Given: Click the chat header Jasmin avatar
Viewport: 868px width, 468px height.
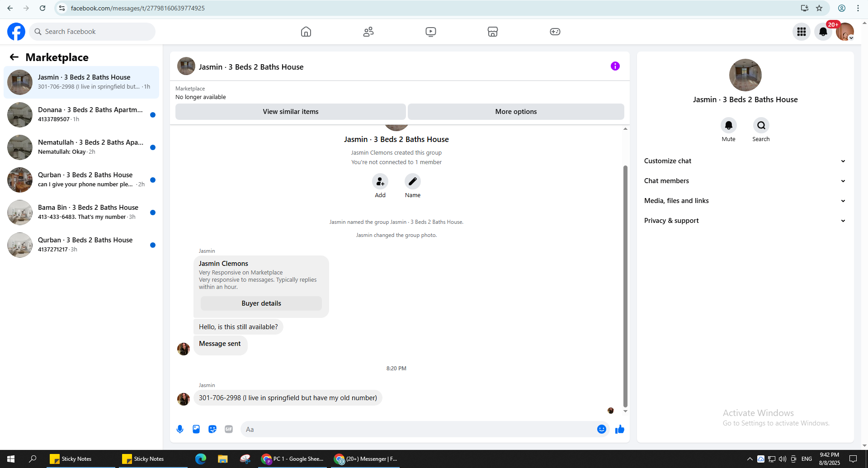Looking at the screenshot, I should (x=186, y=66).
